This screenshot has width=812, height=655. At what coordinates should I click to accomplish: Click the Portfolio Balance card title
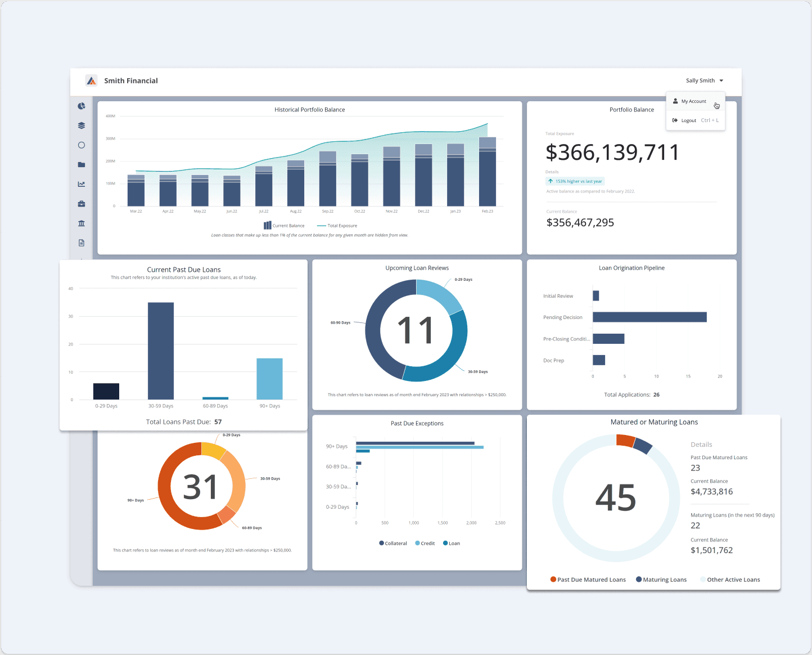[631, 110]
